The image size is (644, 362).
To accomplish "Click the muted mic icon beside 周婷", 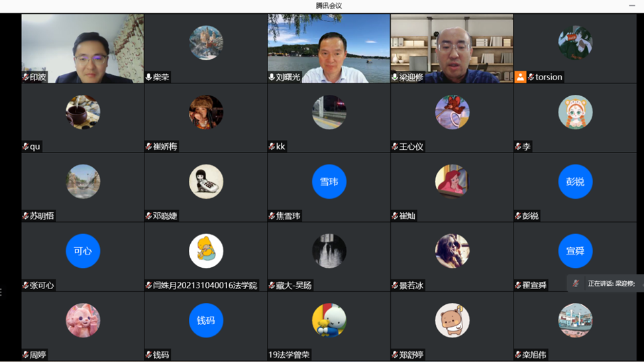I will [x=26, y=355].
